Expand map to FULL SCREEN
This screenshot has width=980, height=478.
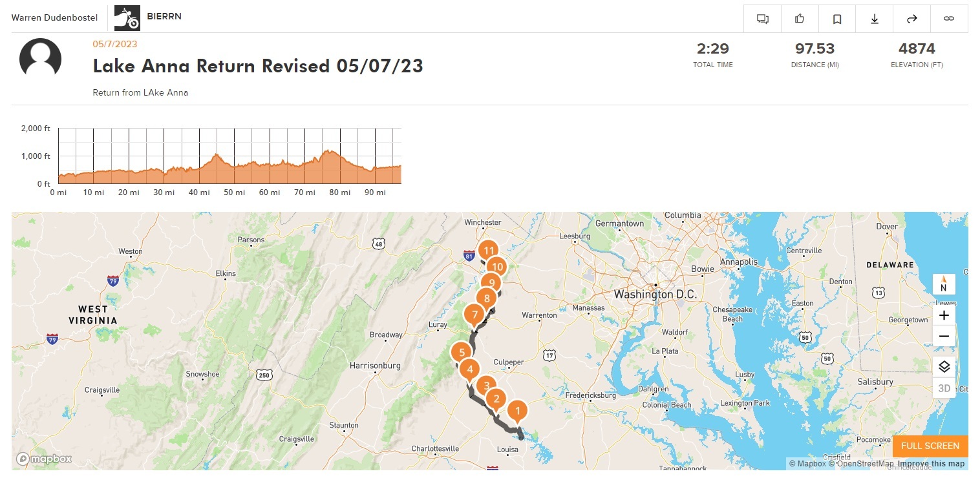point(930,446)
